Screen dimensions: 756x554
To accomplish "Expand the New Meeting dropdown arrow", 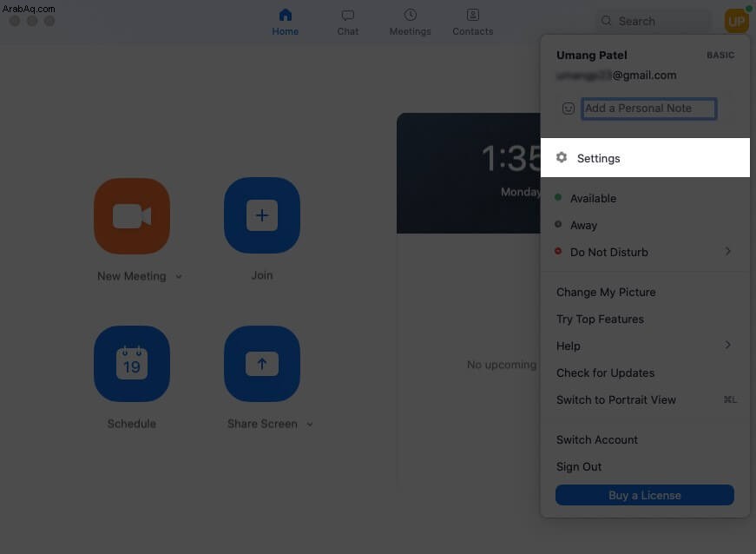I will (179, 277).
